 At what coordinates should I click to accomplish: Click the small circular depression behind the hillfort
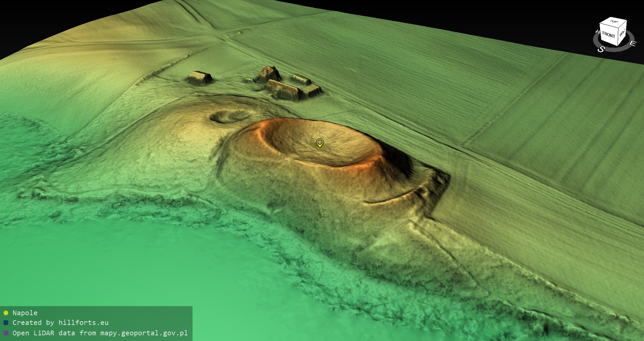tap(230, 116)
